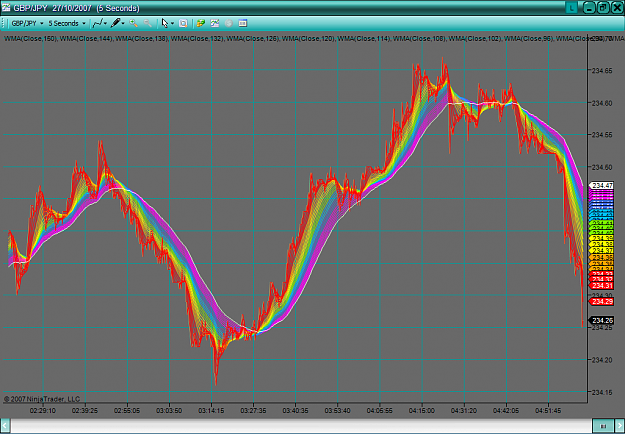Open the indicators icon in toolbar
The image size is (625, 435).
(x=201, y=24)
